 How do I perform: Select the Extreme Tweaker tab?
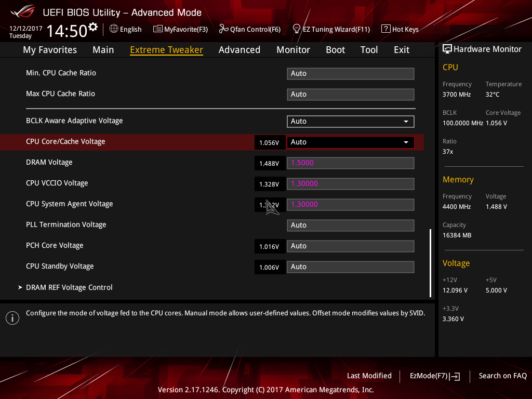click(167, 50)
